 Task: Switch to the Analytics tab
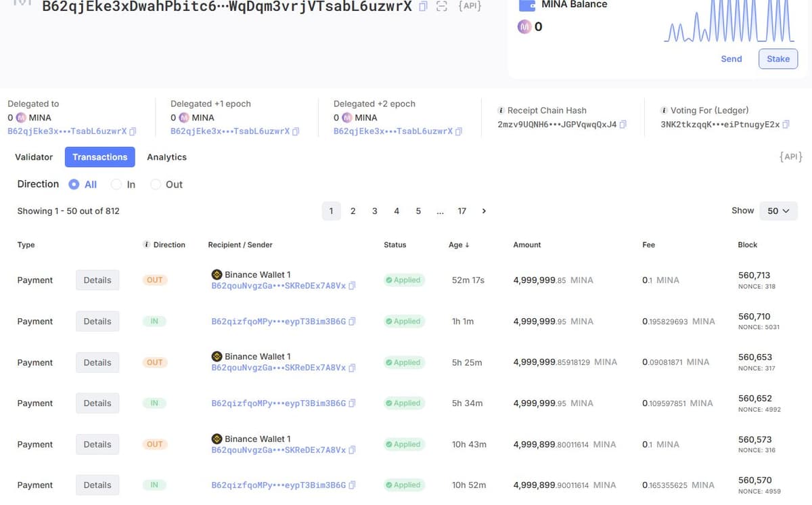(x=167, y=157)
